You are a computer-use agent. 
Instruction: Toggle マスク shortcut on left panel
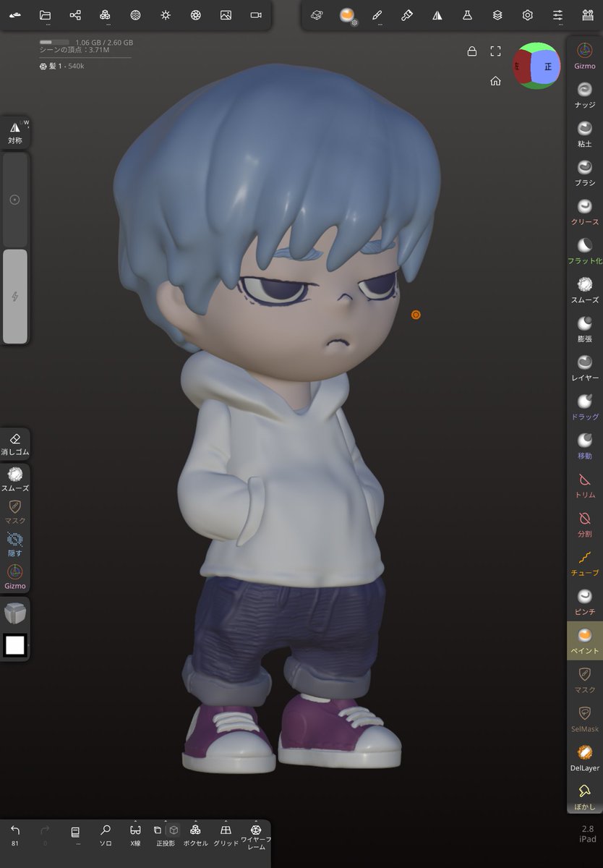click(x=15, y=513)
